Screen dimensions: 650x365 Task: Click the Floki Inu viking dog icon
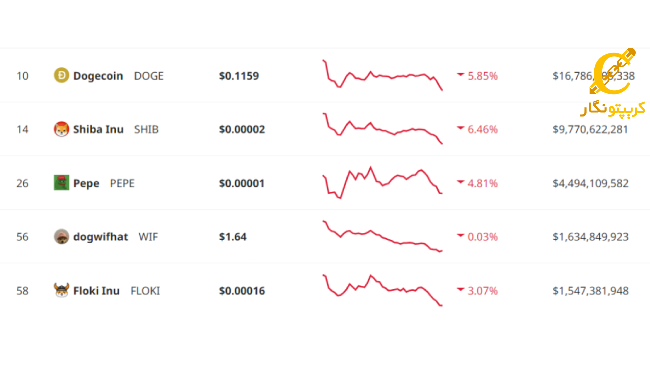(61, 290)
